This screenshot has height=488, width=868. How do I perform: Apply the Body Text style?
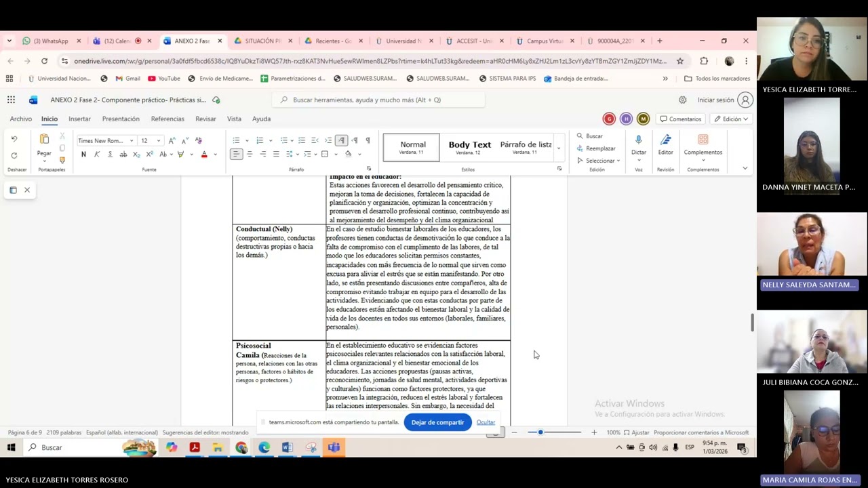point(469,147)
